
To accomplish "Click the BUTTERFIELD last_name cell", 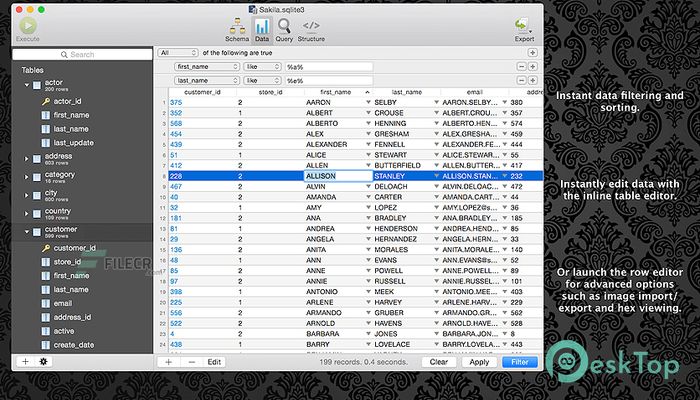I will point(406,165).
